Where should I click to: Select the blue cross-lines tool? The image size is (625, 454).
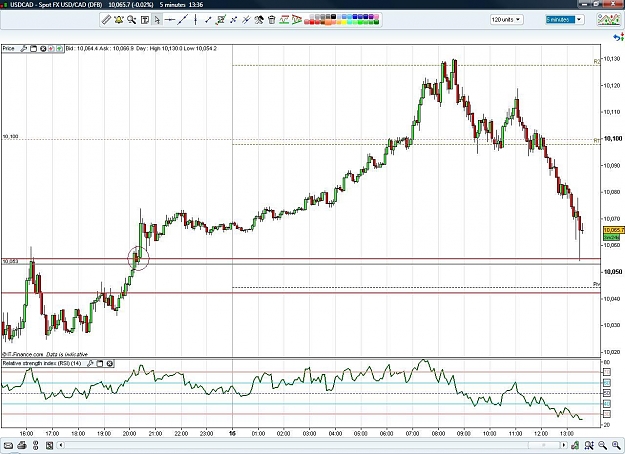tap(234, 20)
